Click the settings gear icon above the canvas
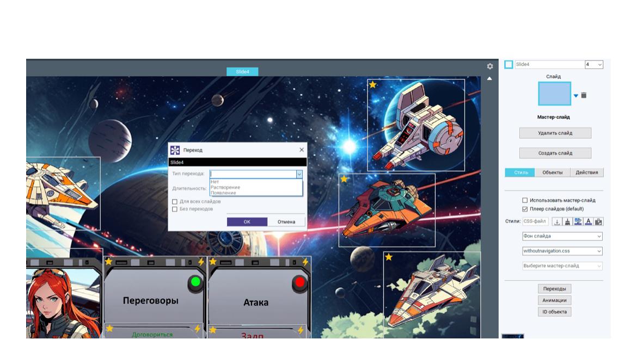 pyautogui.click(x=489, y=66)
